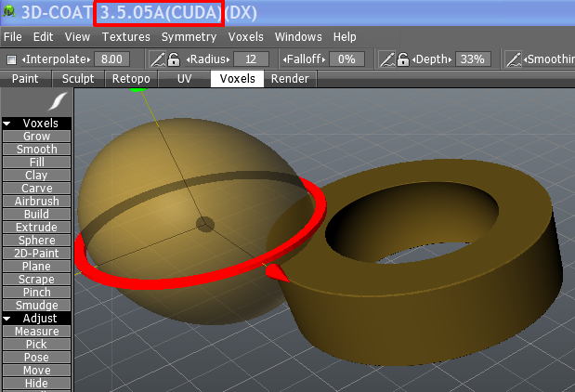Image resolution: width=575 pixels, height=392 pixels.
Task: Select the Scrape voxel tool
Action: [36, 280]
